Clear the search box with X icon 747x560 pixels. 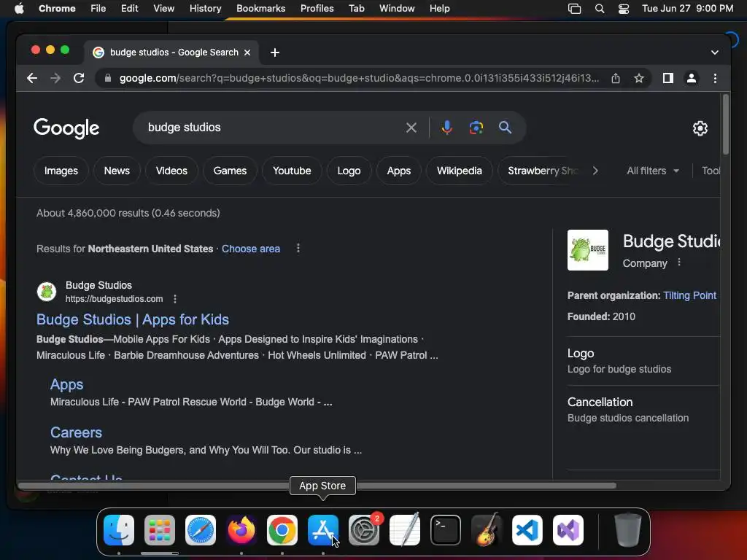click(x=411, y=128)
